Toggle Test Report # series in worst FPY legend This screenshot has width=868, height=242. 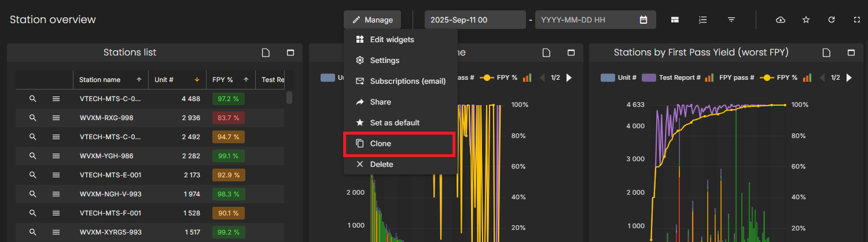[671, 77]
